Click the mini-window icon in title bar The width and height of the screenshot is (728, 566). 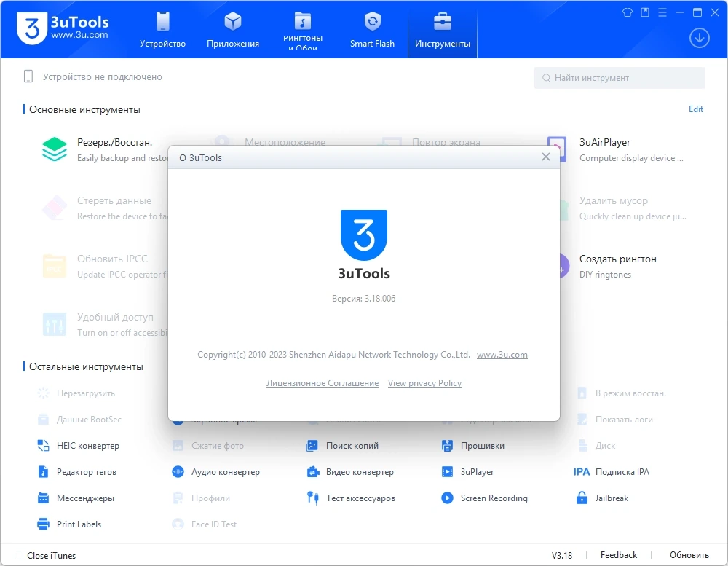[x=645, y=12]
